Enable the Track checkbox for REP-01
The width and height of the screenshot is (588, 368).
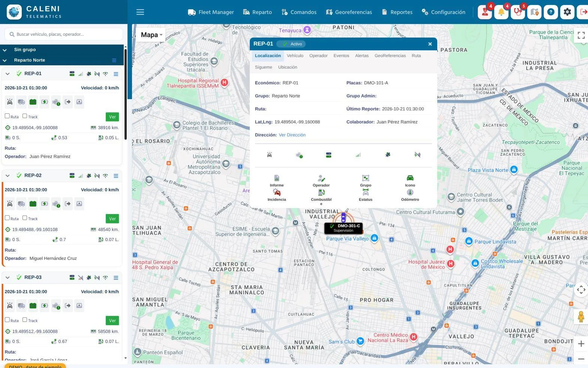coord(25,116)
